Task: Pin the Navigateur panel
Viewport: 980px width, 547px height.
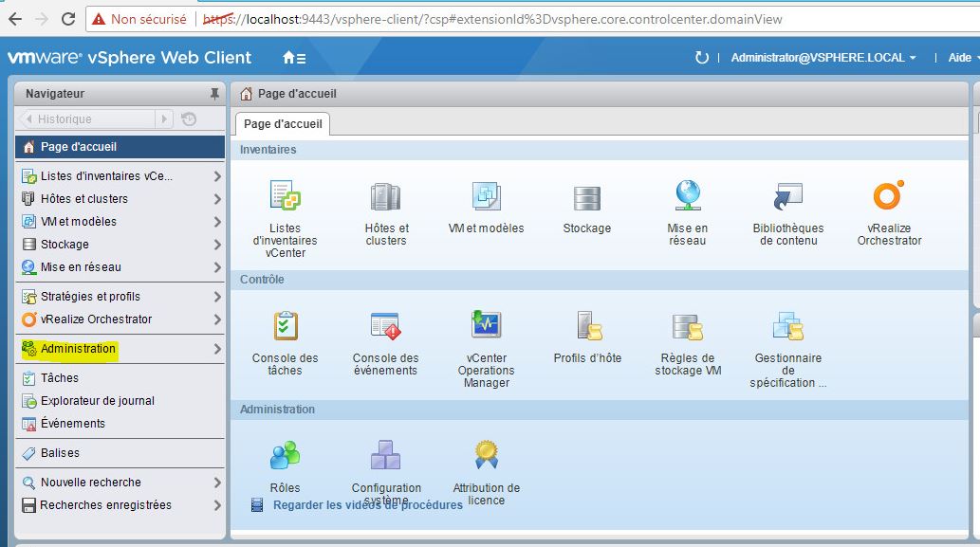Action: 214,94
